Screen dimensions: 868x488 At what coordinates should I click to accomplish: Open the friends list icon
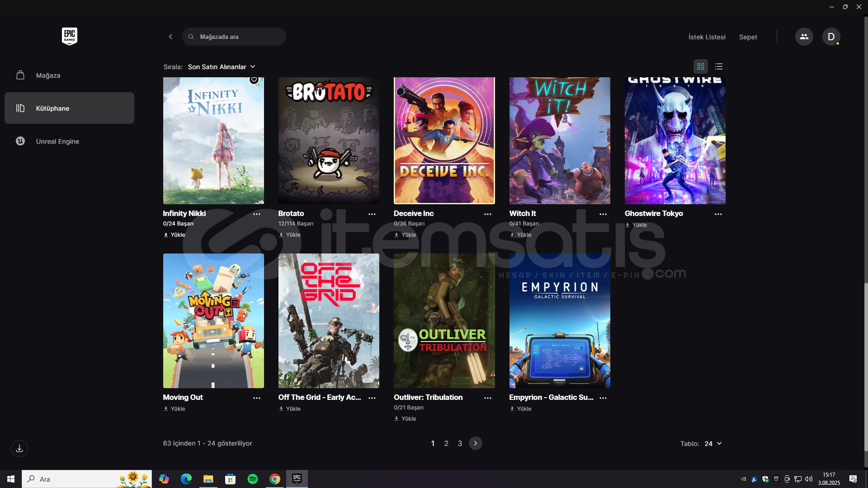click(804, 37)
